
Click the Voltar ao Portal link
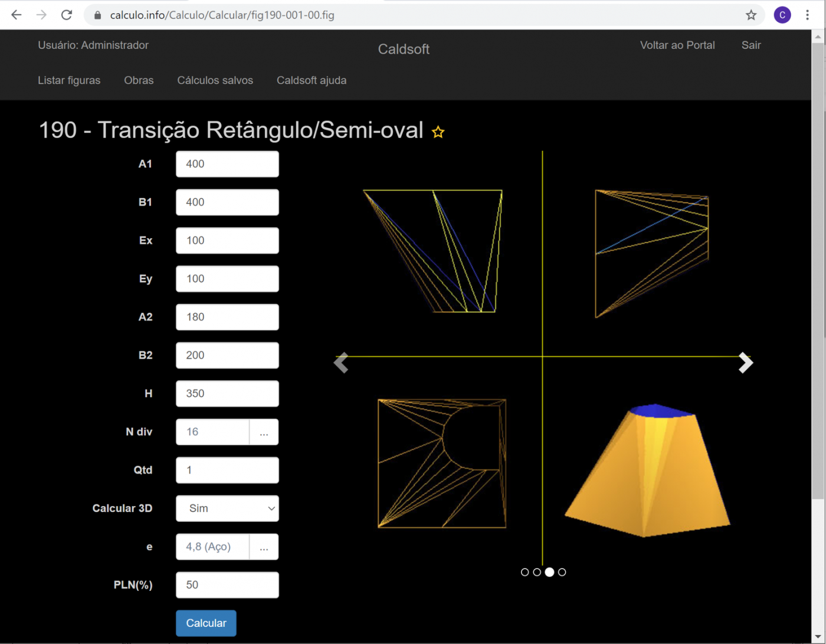tap(677, 45)
